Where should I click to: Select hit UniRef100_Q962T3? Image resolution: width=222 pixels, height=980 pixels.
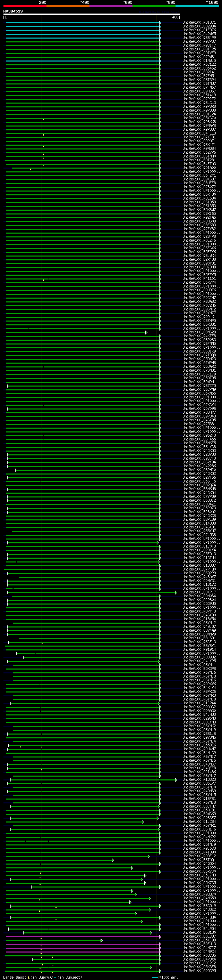click(x=199, y=435)
